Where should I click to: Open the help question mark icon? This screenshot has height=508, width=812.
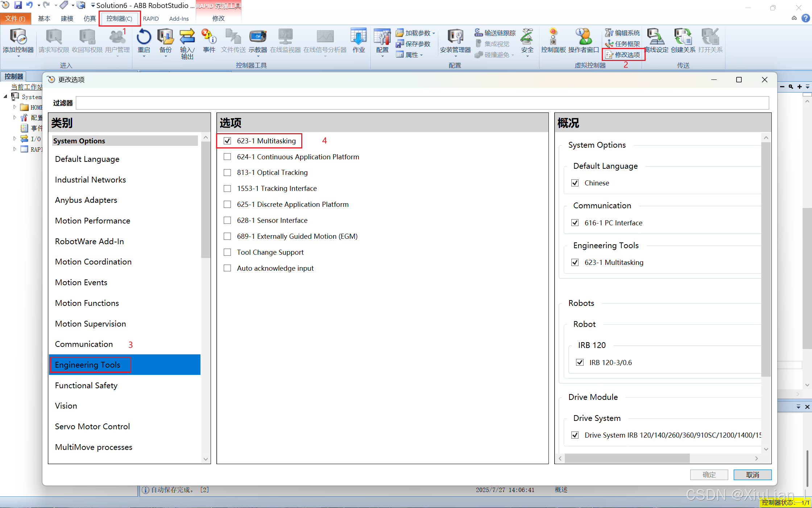pyautogui.click(x=805, y=18)
